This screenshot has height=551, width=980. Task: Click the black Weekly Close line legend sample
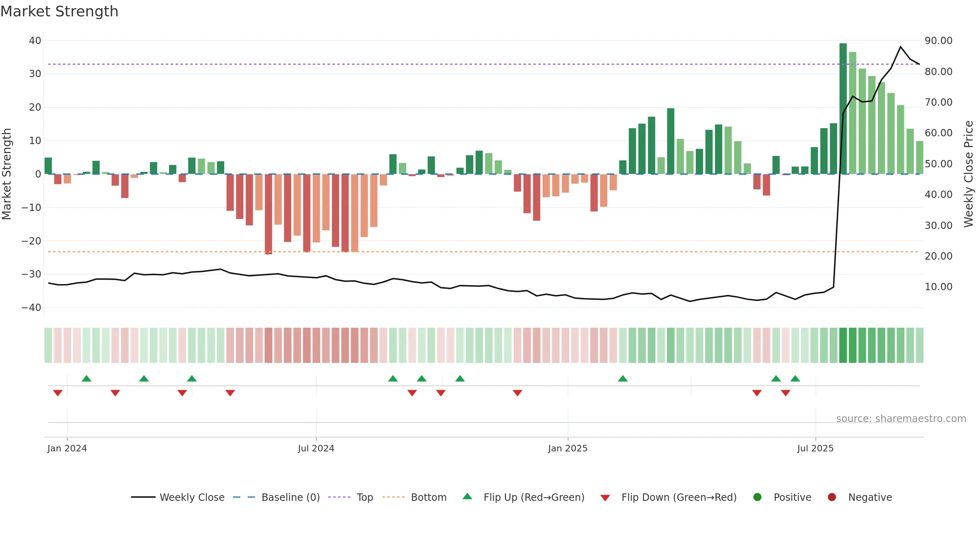pyautogui.click(x=143, y=497)
